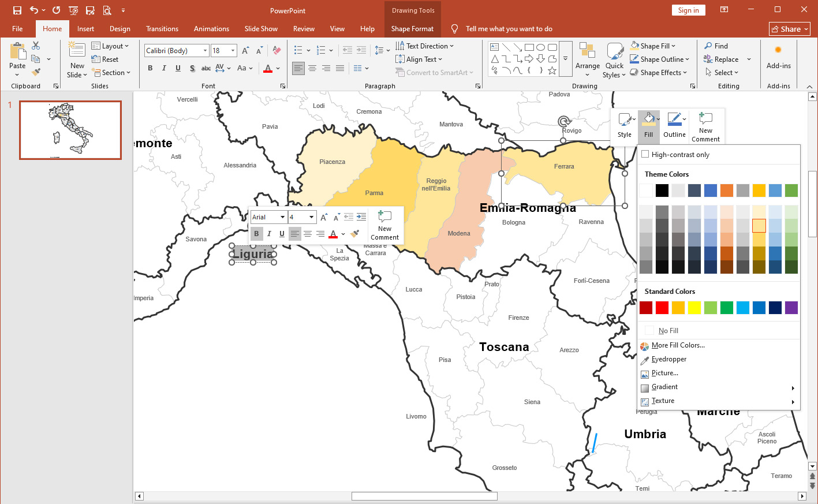Choose More Fill Colors option

[678, 345]
